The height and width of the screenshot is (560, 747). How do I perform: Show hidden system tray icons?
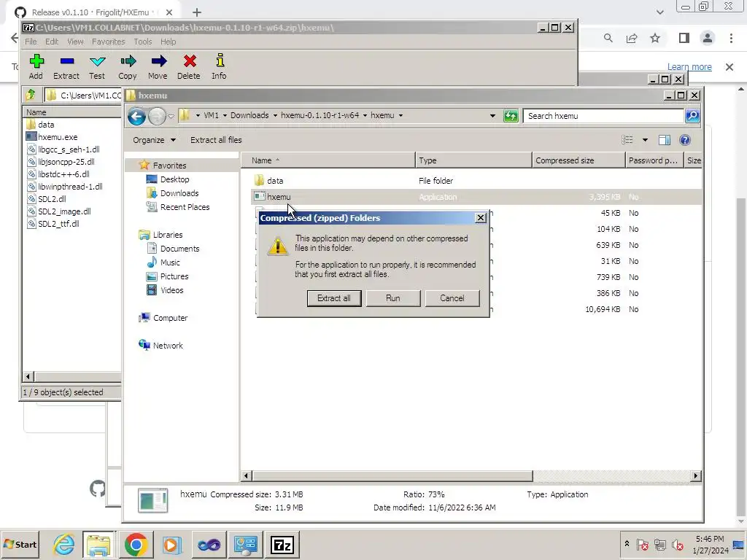coord(627,544)
